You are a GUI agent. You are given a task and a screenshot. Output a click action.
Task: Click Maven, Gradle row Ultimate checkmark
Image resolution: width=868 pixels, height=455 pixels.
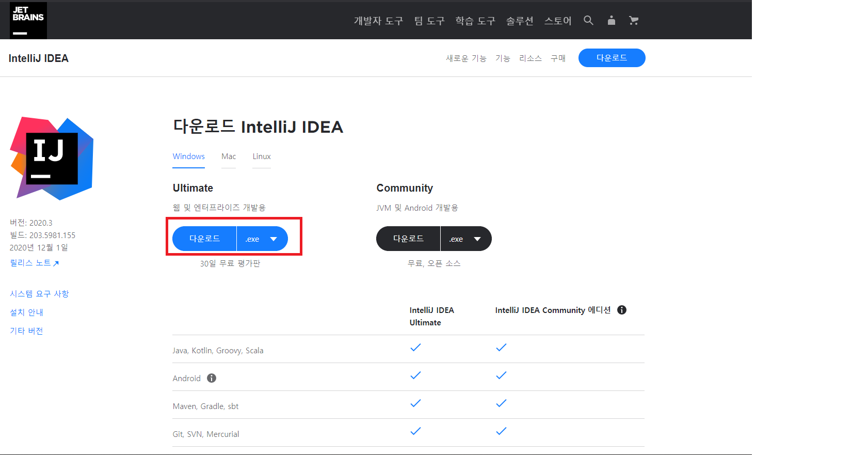click(415, 403)
